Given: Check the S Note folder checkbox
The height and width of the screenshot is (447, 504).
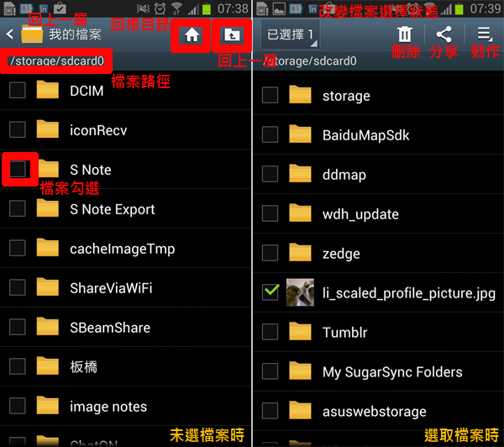Looking at the screenshot, I should click(18, 169).
